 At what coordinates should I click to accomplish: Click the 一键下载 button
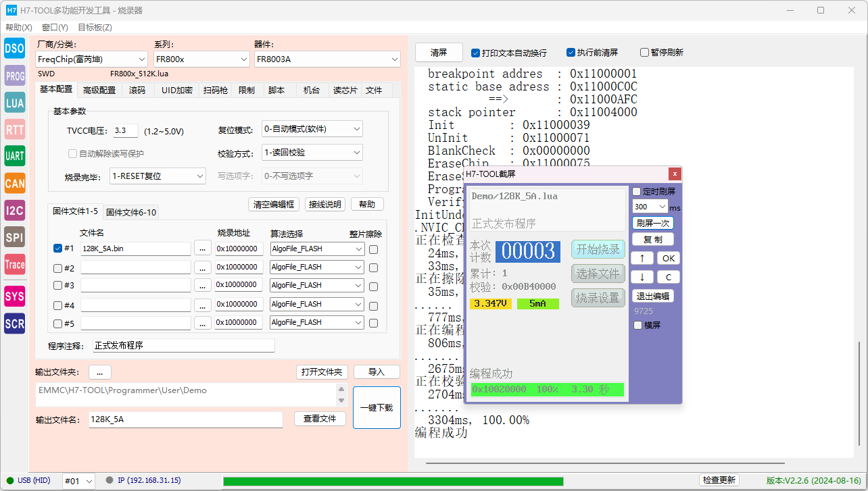click(377, 408)
